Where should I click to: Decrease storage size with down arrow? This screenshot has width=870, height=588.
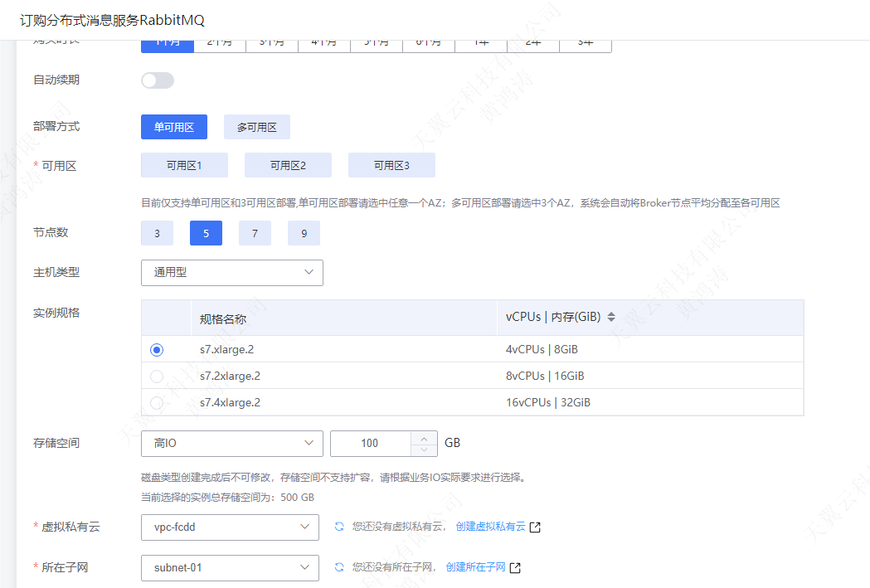[424, 450]
